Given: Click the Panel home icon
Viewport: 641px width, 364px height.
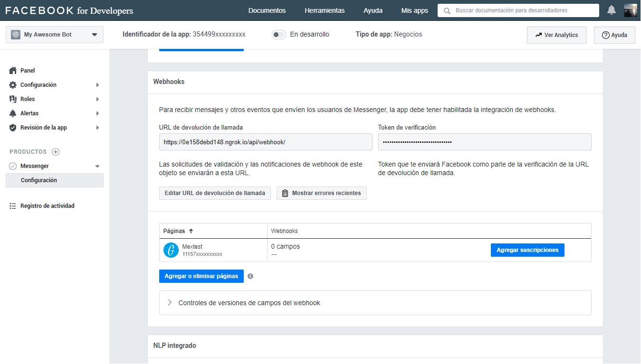Looking at the screenshot, I should point(13,71).
